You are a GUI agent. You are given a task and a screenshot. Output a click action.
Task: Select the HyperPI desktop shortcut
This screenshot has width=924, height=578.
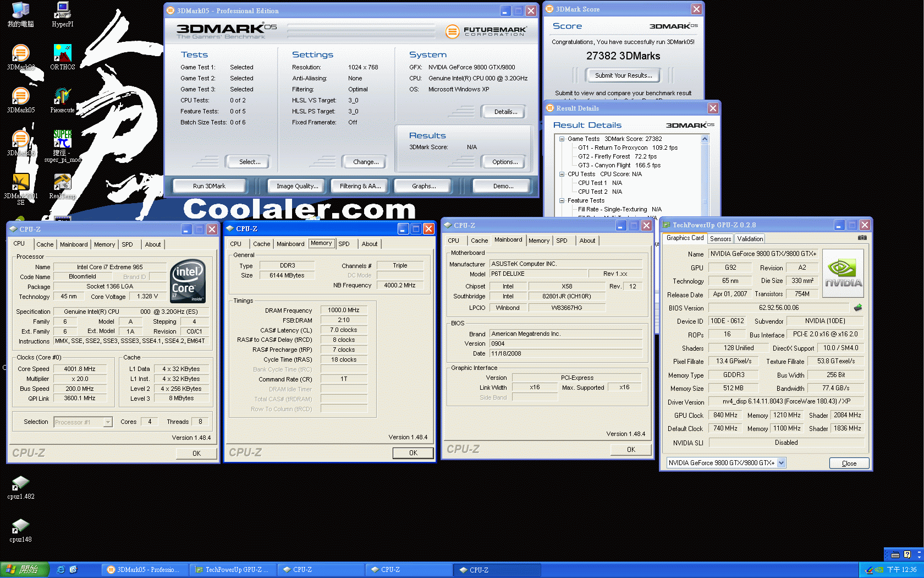pos(63,11)
